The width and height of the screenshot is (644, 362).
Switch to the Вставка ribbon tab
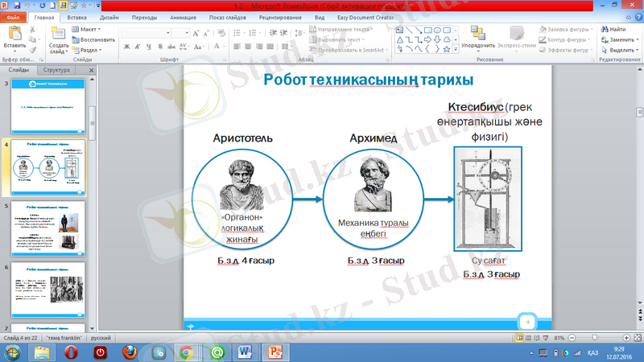tap(78, 16)
